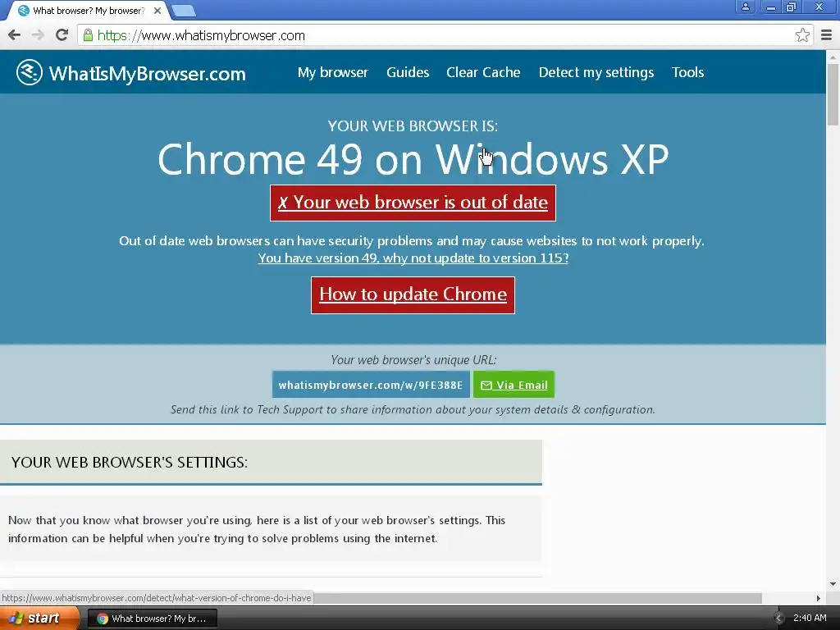This screenshot has height=630, width=840.
Task: Click the 'Your web browser's unique URL:' label
Action: [x=413, y=360]
